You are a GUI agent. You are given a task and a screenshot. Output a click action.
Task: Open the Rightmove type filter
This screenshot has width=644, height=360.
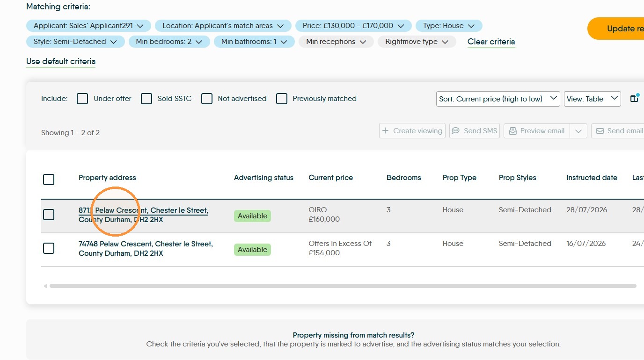pyautogui.click(x=417, y=42)
